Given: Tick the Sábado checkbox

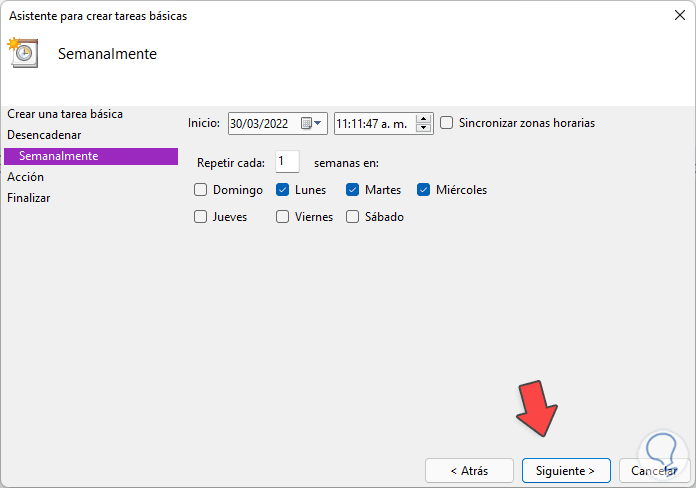Looking at the screenshot, I should pyautogui.click(x=352, y=216).
